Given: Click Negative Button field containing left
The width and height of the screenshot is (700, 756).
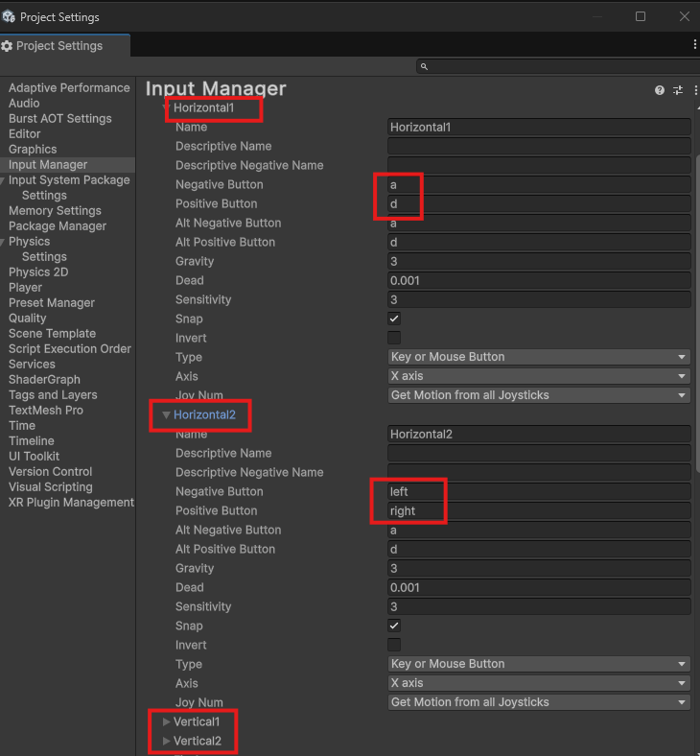Looking at the screenshot, I should tap(539, 492).
